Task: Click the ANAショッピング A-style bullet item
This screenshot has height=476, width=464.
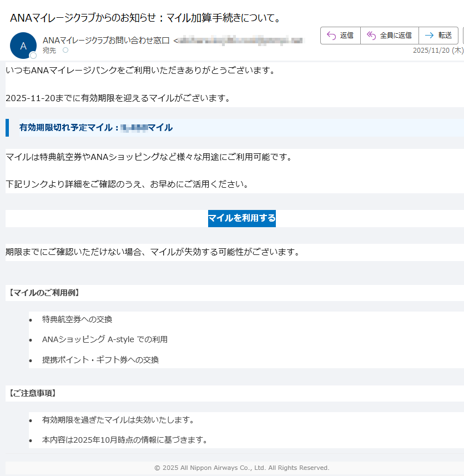Action: click(104, 339)
